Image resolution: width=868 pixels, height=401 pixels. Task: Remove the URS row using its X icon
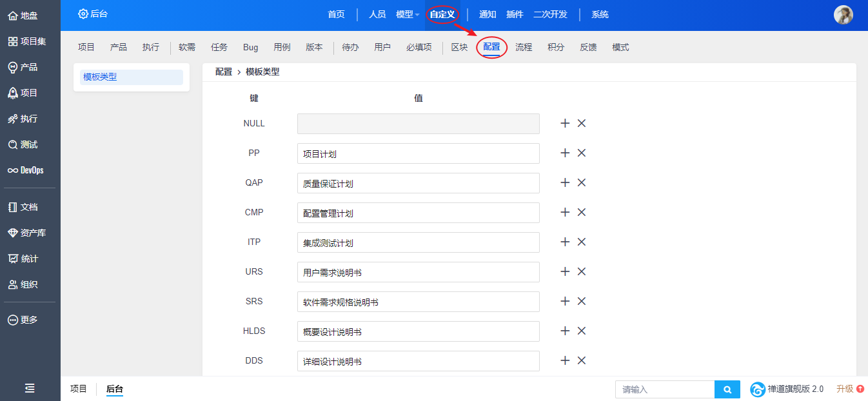tap(581, 271)
